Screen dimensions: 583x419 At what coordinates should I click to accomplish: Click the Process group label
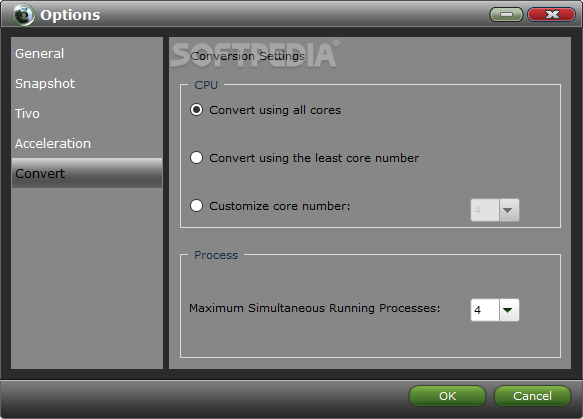click(x=216, y=255)
